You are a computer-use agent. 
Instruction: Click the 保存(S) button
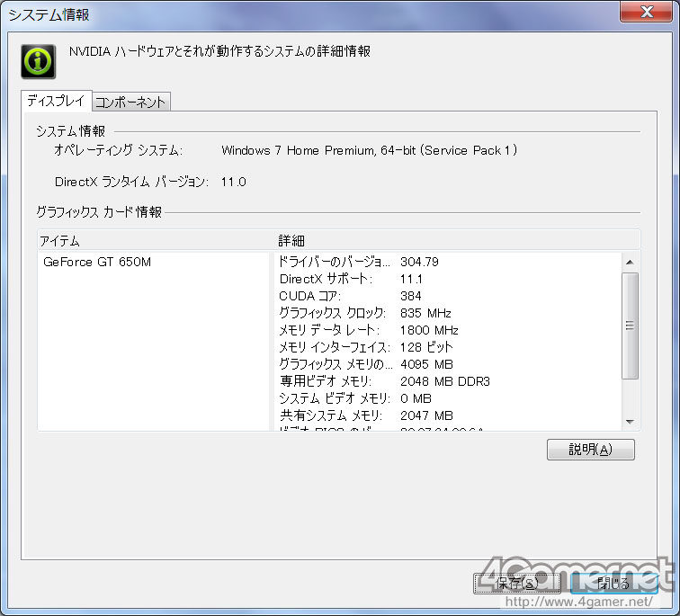tap(516, 583)
